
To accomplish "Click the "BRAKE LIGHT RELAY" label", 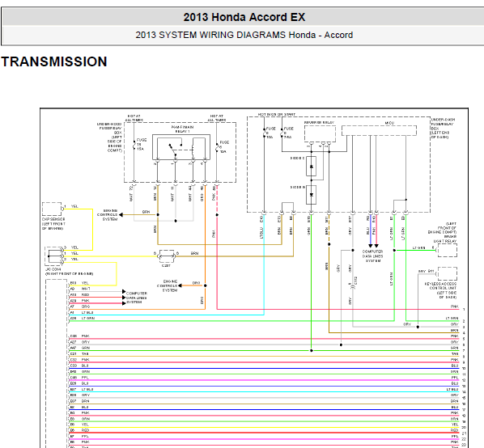I will click(x=445, y=239).
